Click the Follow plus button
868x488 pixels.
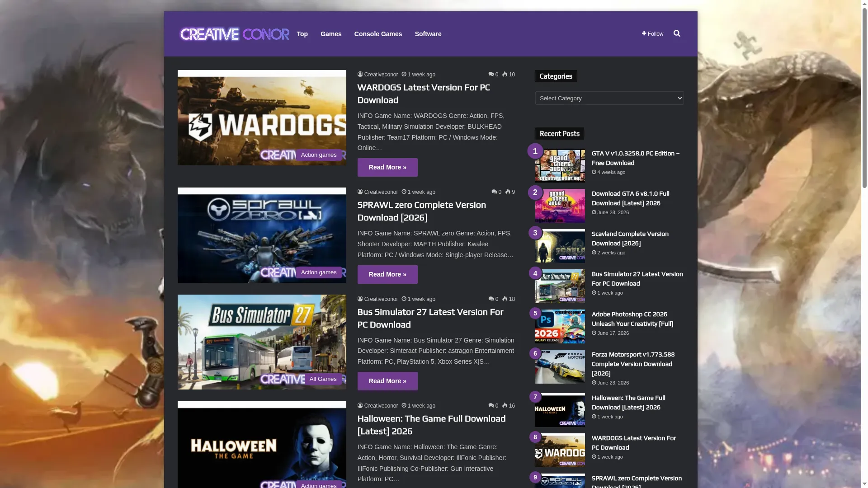[x=652, y=34]
